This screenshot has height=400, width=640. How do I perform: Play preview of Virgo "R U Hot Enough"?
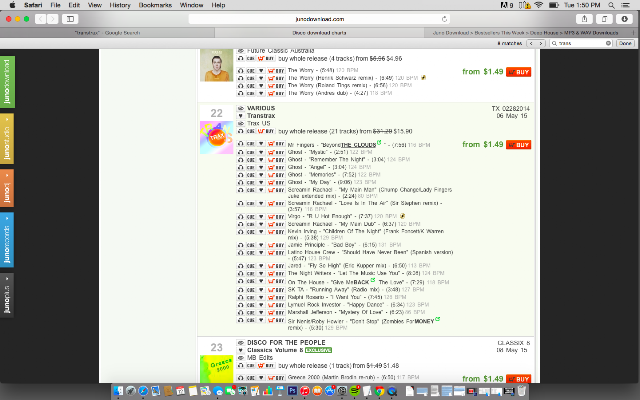240,216
